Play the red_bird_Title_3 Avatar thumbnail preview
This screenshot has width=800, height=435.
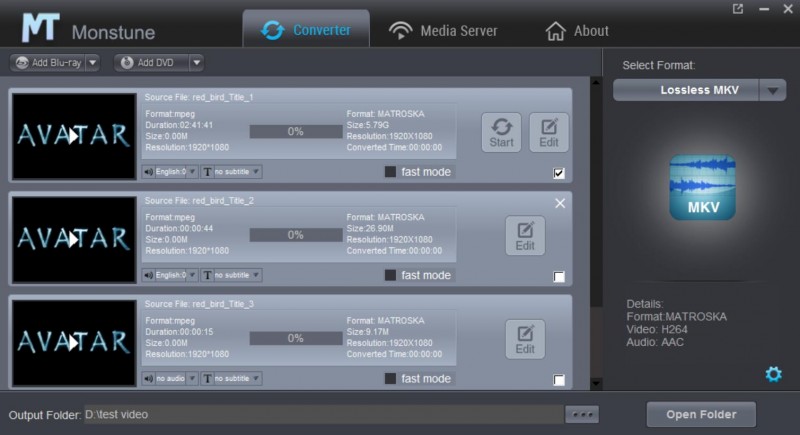click(73, 342)
